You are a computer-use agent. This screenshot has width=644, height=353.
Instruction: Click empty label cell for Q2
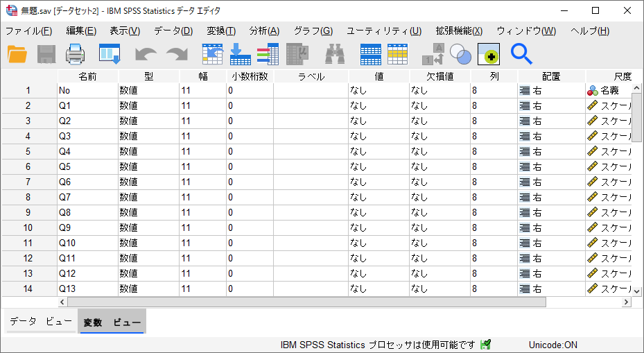[x=311, y=121]
